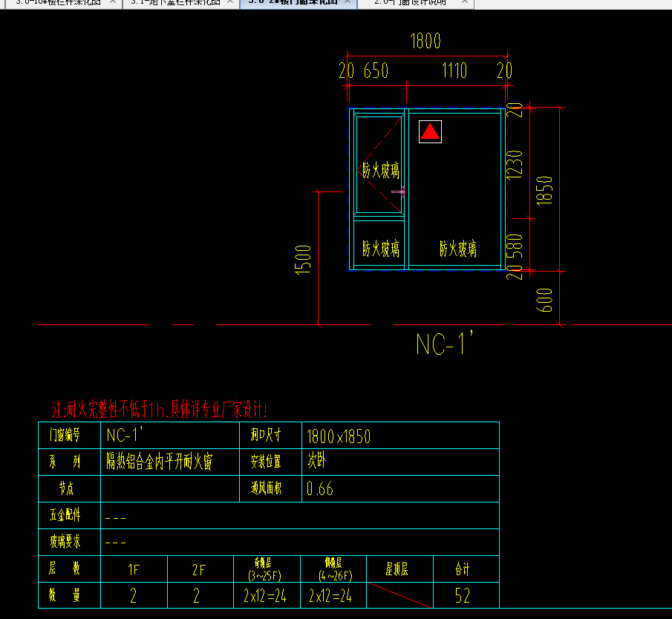Click the 防火玻璃 label in the large lower-right pane

pos(457,249)
